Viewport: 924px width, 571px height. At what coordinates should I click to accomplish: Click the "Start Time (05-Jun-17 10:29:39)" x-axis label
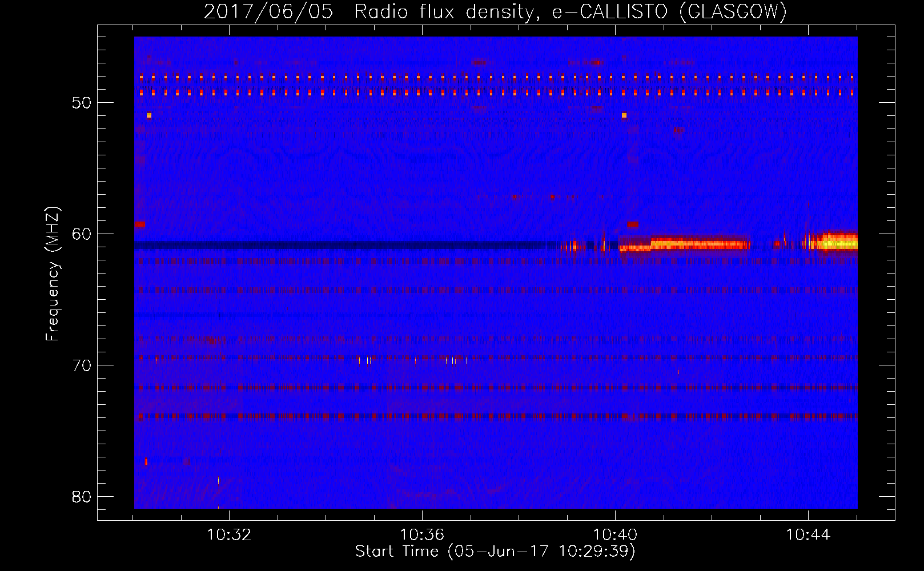pos(495,552)
